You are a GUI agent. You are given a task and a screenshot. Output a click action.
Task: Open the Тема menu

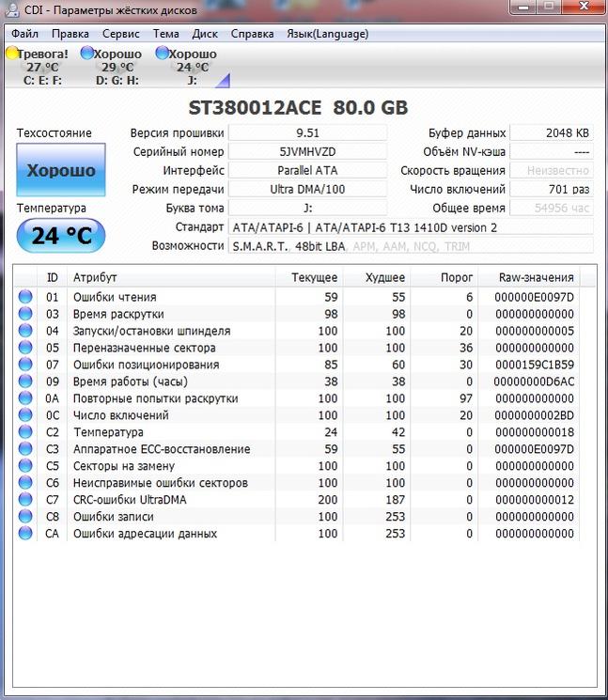(x=166, y=34)
